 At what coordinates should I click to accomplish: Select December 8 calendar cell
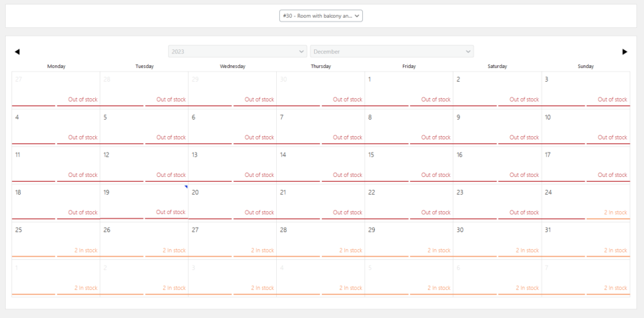click(x=409, y=127)
